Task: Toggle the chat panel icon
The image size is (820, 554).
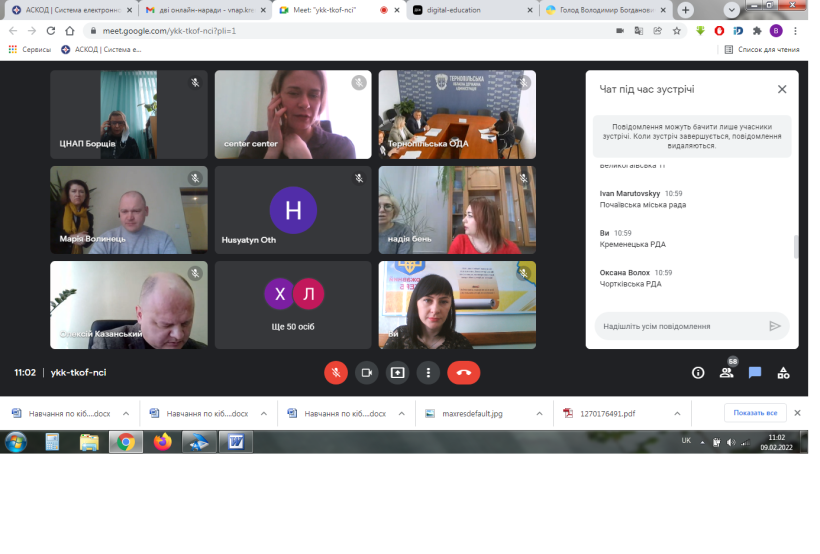Action: click(755, 373)
